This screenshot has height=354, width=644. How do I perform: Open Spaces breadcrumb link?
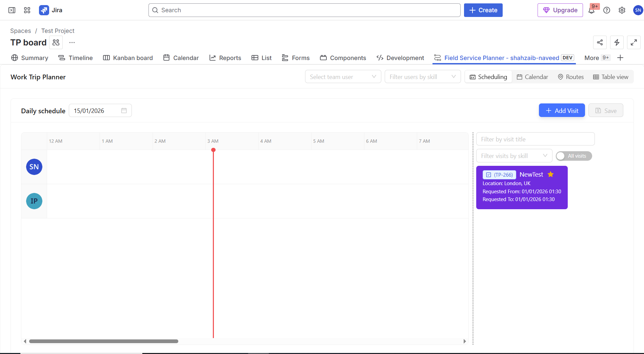coord(20,31)
